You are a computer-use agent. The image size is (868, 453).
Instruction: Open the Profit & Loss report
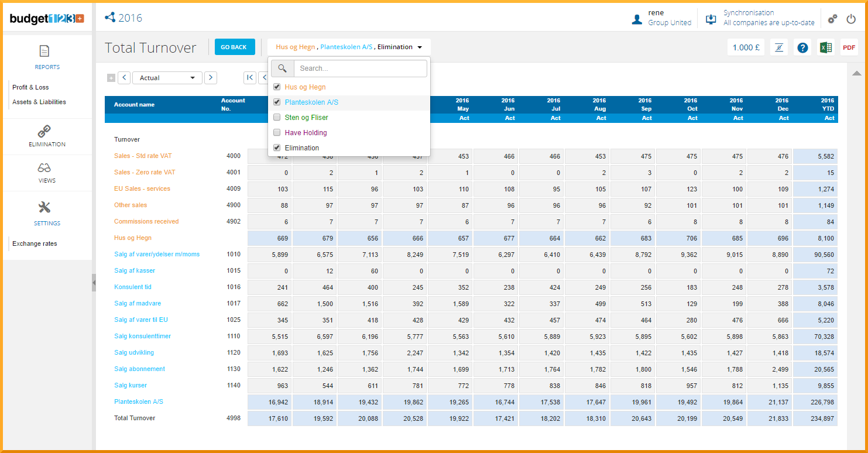(30, 87)
